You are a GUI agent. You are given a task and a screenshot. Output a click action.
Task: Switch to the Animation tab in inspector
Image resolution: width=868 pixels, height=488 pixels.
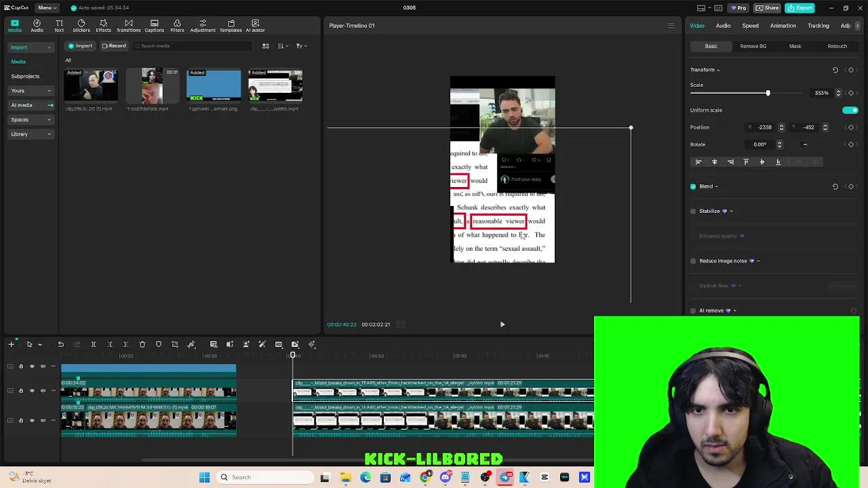point(783,26)
